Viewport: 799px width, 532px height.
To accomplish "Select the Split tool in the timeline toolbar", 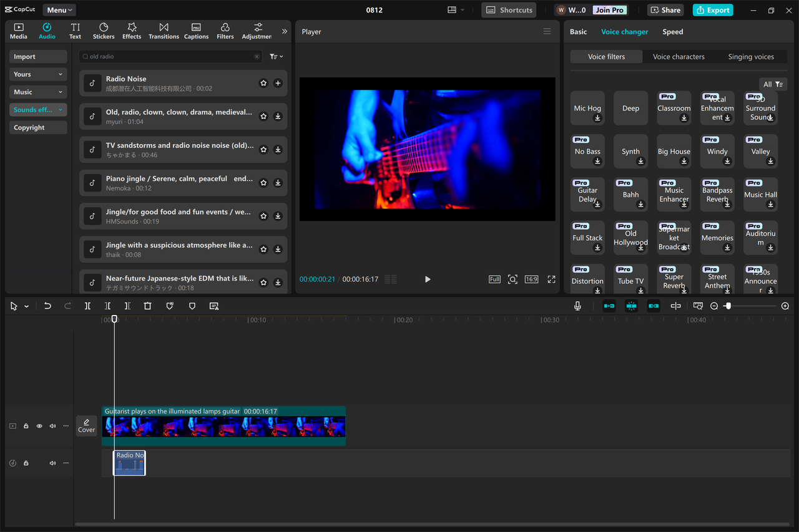I will point(87,306).
